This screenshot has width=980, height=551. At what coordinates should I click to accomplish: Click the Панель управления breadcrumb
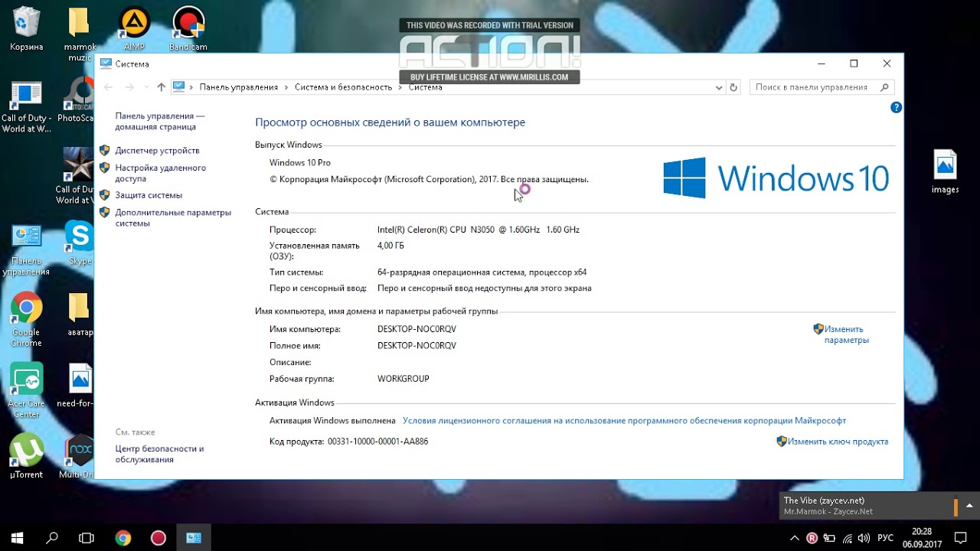pyautogui.click(x=239, y=87)
